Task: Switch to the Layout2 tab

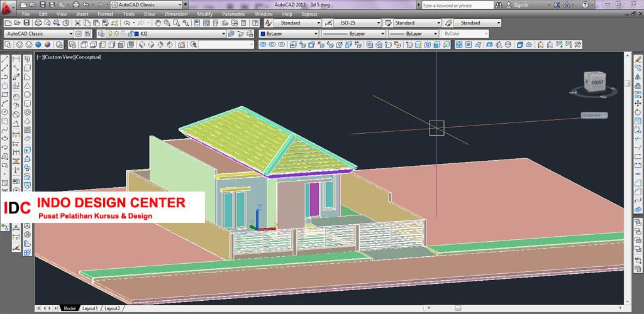Action: [x=112, y=308]
